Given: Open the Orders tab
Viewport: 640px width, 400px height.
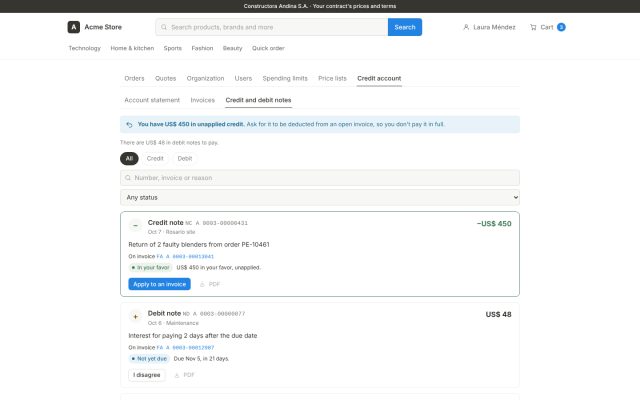Looking at the screenshot, I should tap(134, 78).
